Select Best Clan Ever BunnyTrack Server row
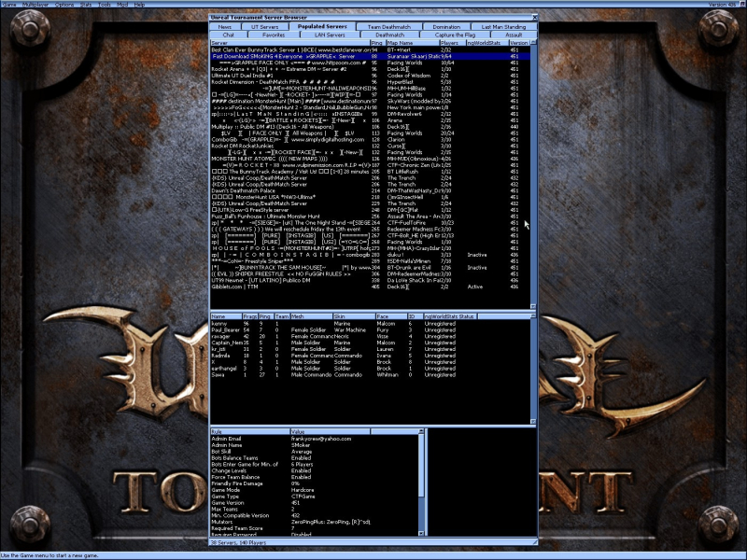747x560 pixels. coord(370,49)
